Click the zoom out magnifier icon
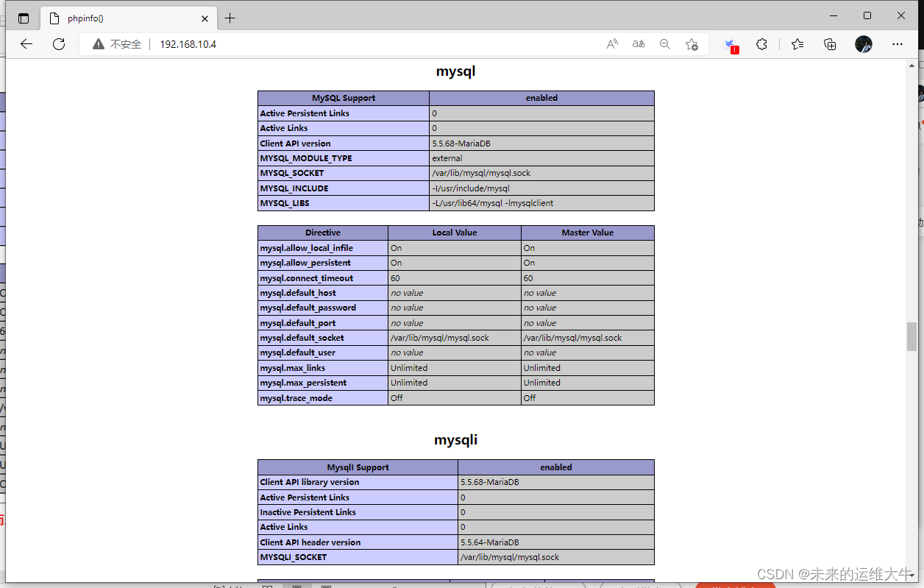Viewport: 924px width, 588px height. pyautogui.click(x=664, y=44)
